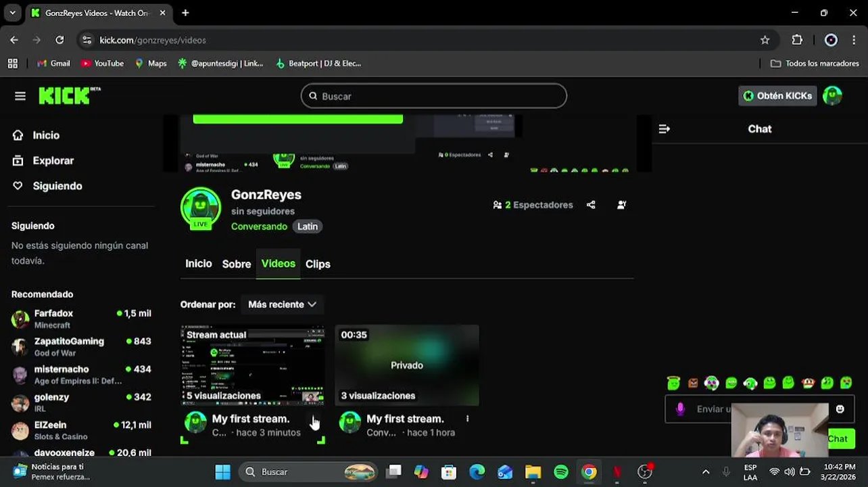This screenshot has height=487, width=868.
Task: Open the Stream actual video thumbnail
Action: [253, 365]
